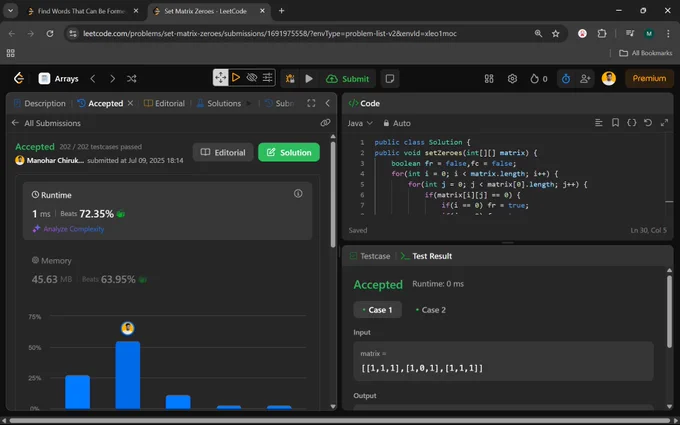The image size is (680, 425).
Task: Close the Accepted tab
Action: click(130, 103)
